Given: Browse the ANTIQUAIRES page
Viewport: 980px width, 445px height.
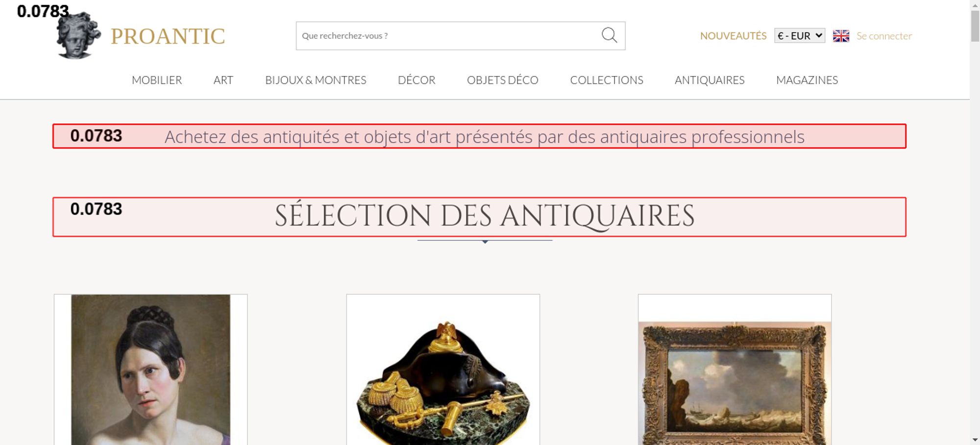Looking at the screenshot, I should [x=710, y=80].
